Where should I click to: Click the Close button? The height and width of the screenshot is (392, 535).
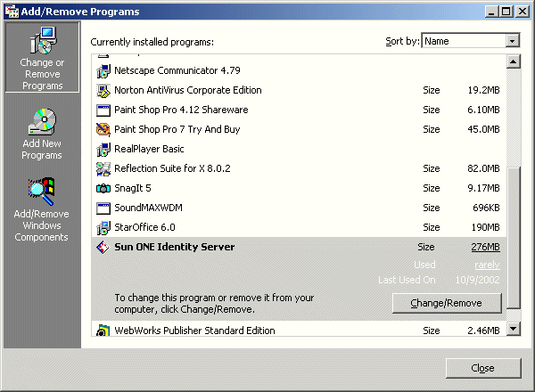(x=483, y=368)
